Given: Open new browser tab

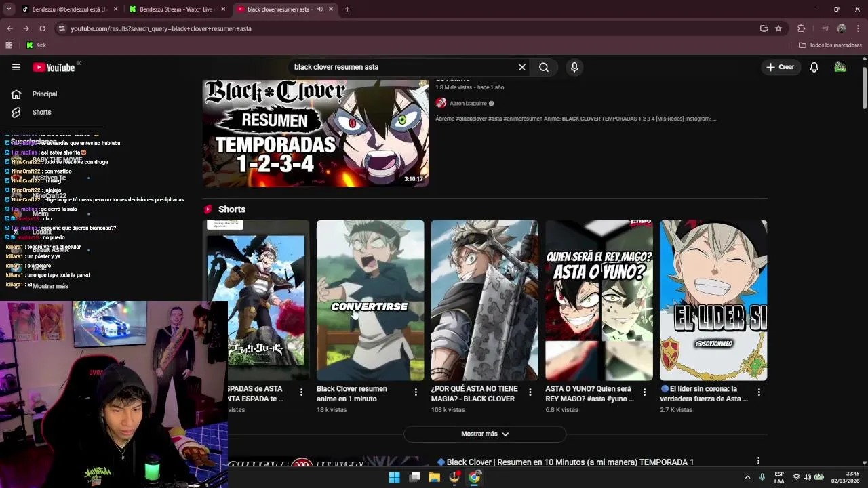Looking at the screenshot, I should [347, 9].
